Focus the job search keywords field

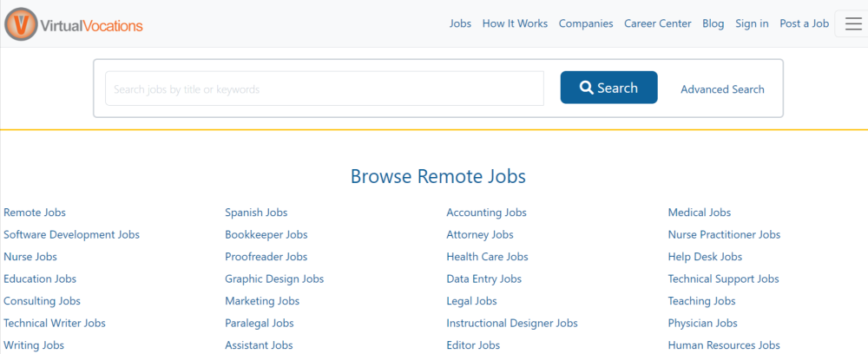pyautogui.click(x=325, y=88)
